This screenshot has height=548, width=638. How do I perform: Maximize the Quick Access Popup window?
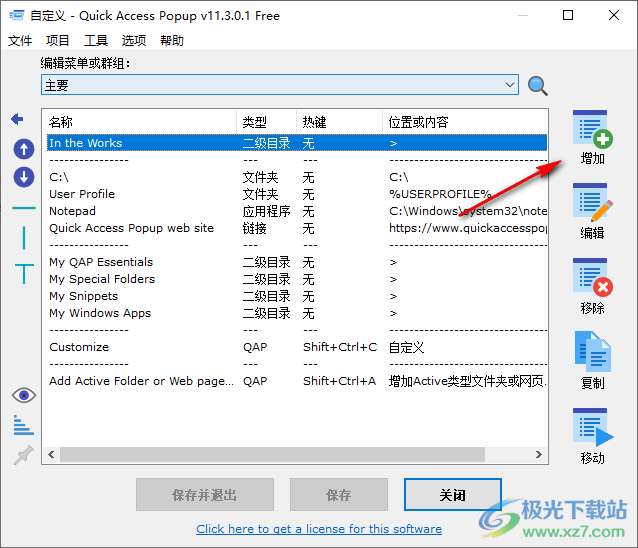(x=568, y=15)
